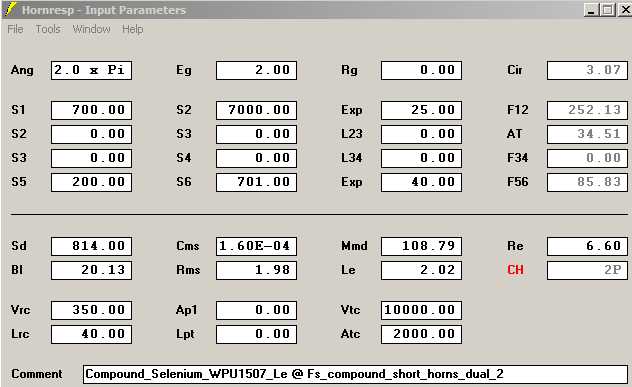Image resolution: width=632 pixels, height=387 pixels.
Task: Click the F56 value box showing 85.83
Action: pos(587,182)
